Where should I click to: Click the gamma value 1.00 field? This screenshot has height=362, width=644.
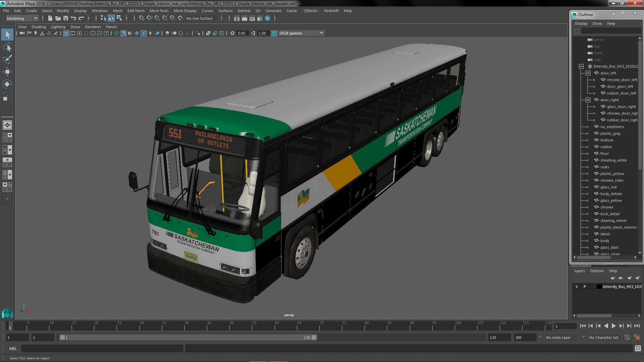[x=263, y=33]
